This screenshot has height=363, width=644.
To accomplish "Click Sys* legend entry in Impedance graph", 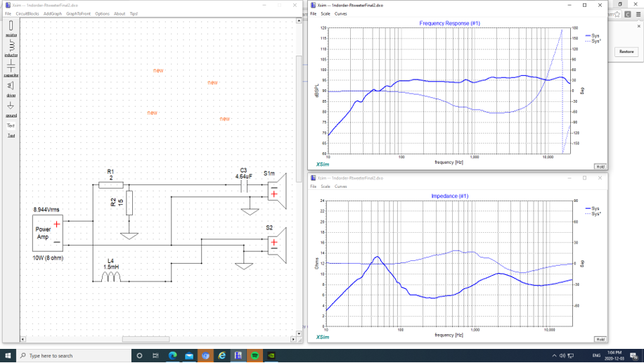I will coord(593,214).
